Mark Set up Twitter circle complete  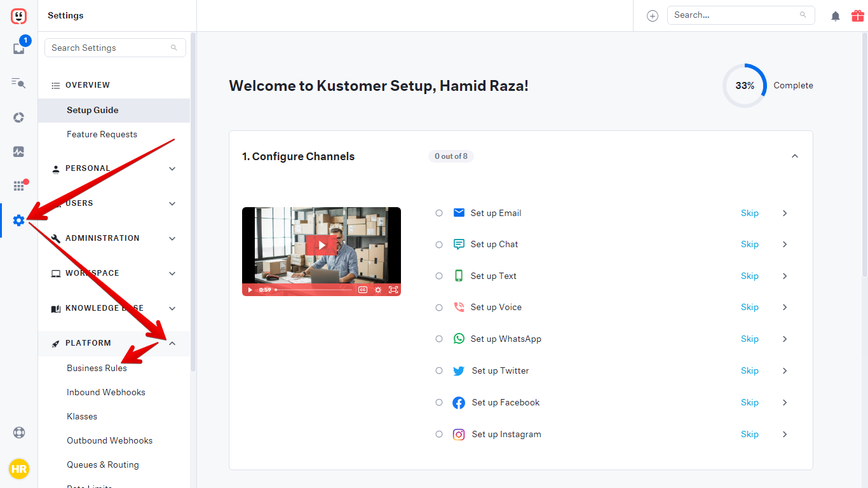439,370
